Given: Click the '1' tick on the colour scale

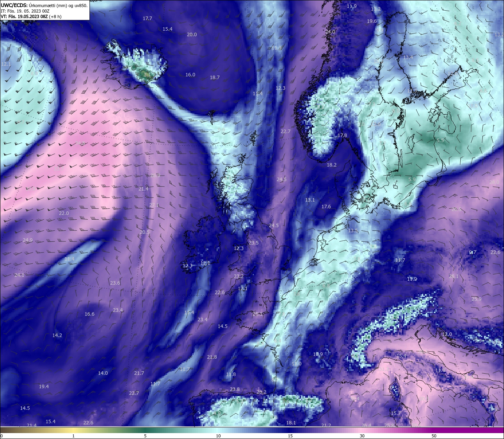Looking at the screenshot, I should (x=73, y=436).
